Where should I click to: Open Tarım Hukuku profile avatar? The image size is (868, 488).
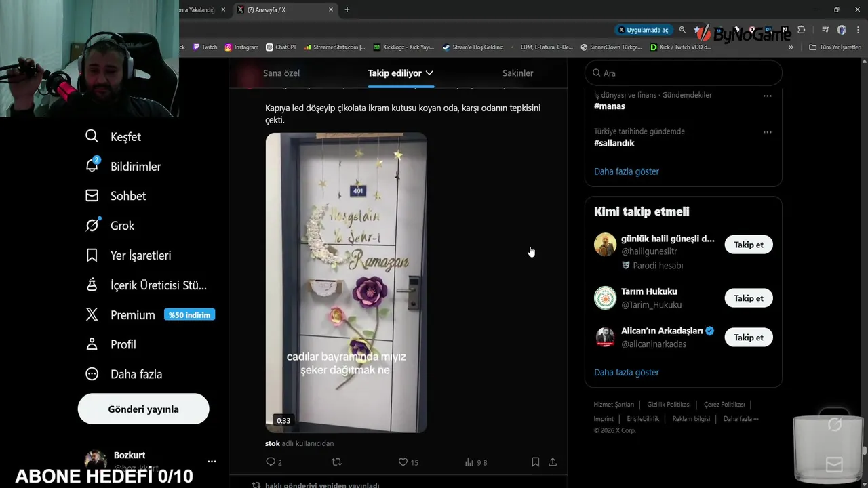tap(605, 298)
